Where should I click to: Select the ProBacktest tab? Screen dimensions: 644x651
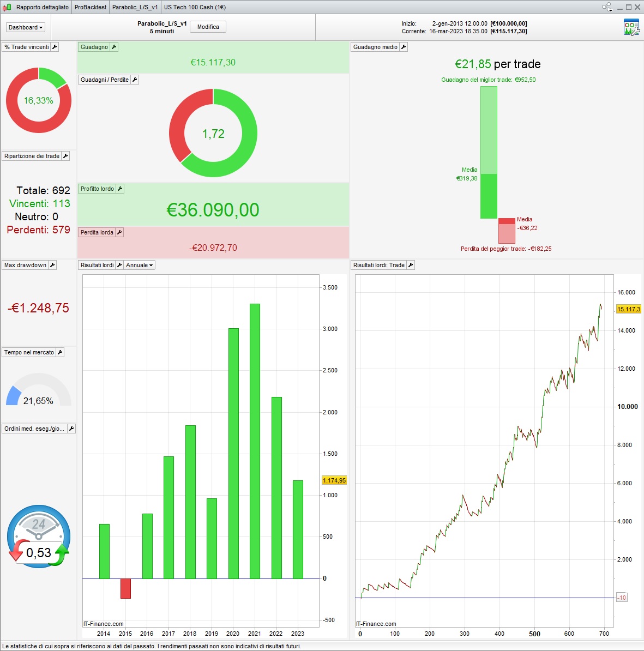(x=91, y=7)
